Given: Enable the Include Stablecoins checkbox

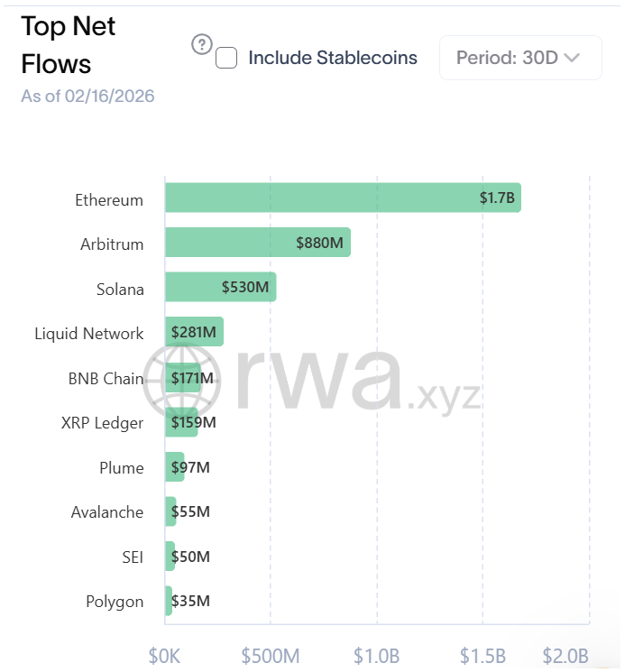Looking at the screenshot, I should click(x=227, y=59).
